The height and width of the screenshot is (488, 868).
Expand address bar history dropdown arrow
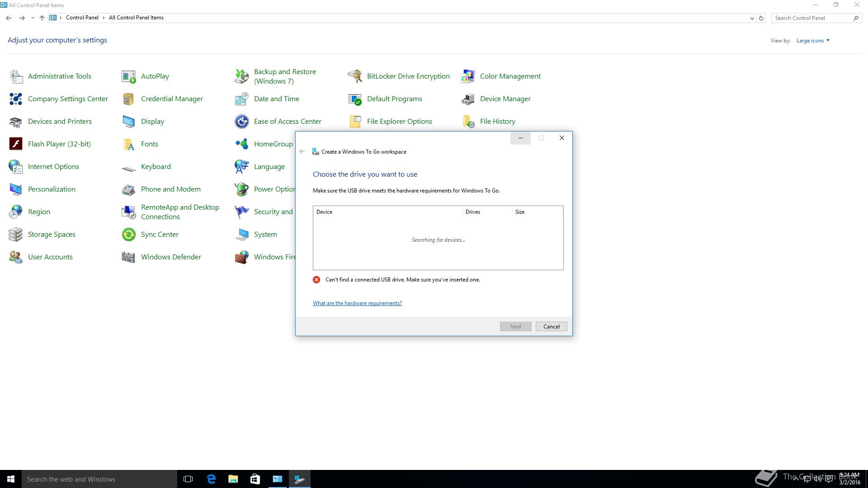click(752, 19)
